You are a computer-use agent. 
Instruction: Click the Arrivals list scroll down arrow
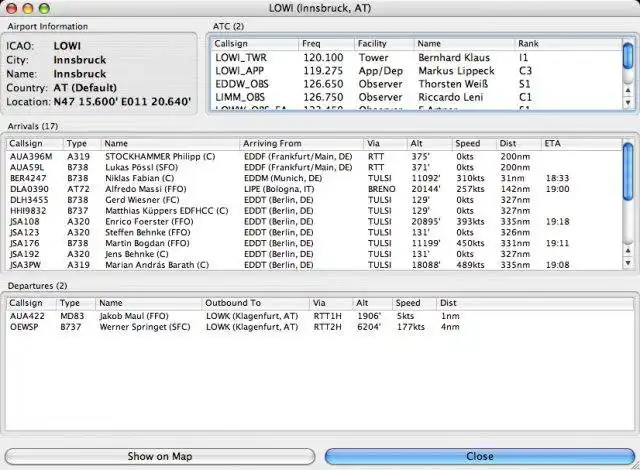click(x=628, y=263)
